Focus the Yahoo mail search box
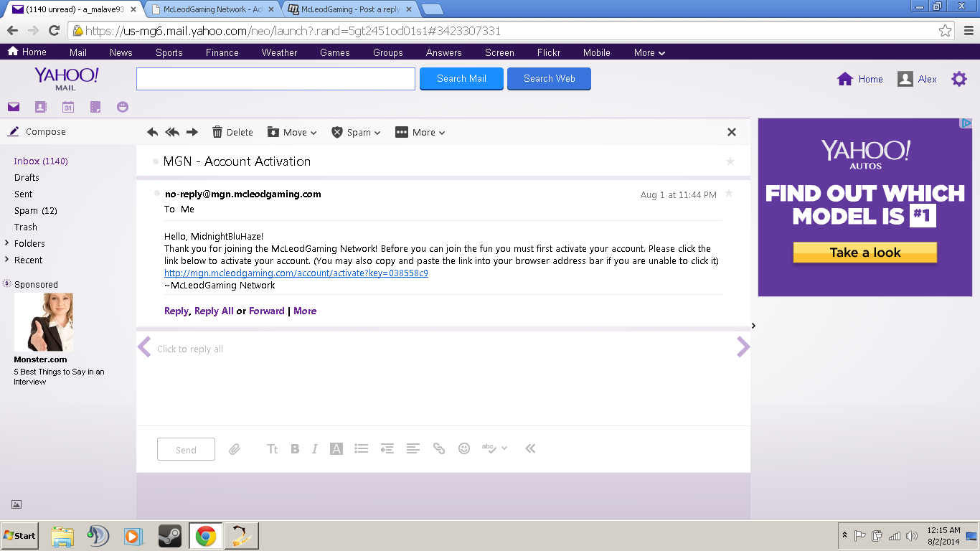This screenshot has width=980, height=551. click(x=275, y=79)
